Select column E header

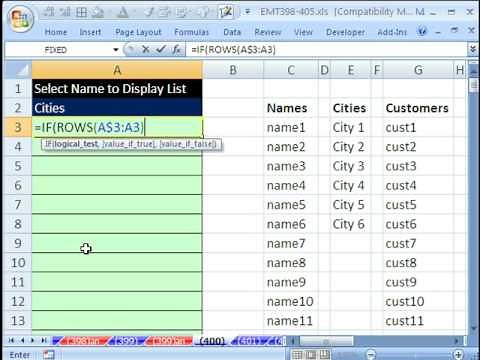(x=350, y=70)
